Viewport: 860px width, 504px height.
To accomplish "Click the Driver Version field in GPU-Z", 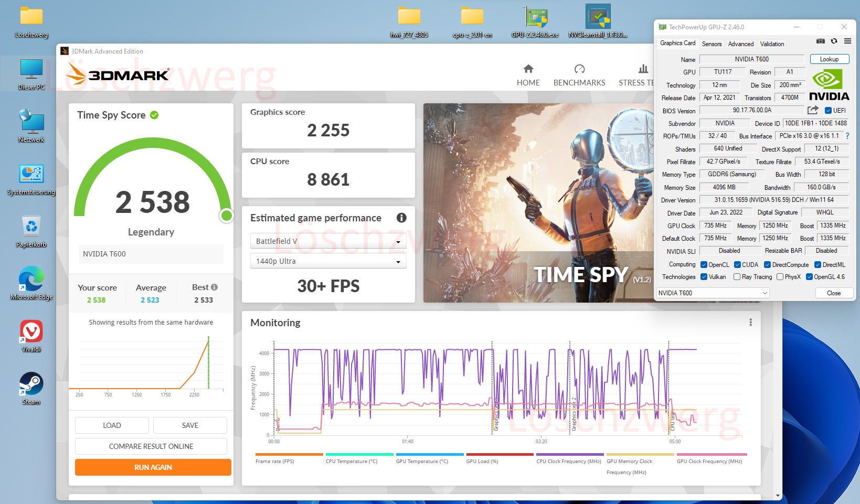I will (x=774, y=200).
